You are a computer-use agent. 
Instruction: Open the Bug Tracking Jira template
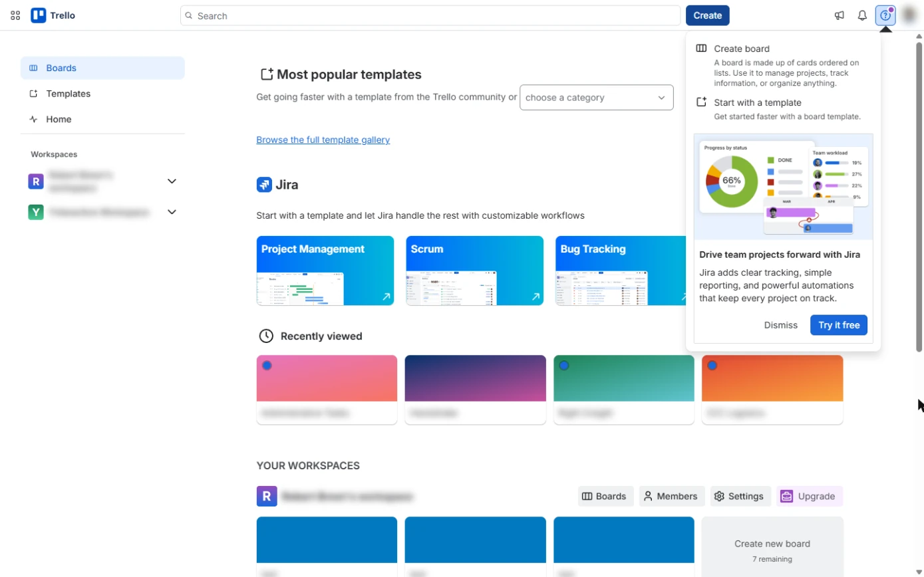coord(621,271)
